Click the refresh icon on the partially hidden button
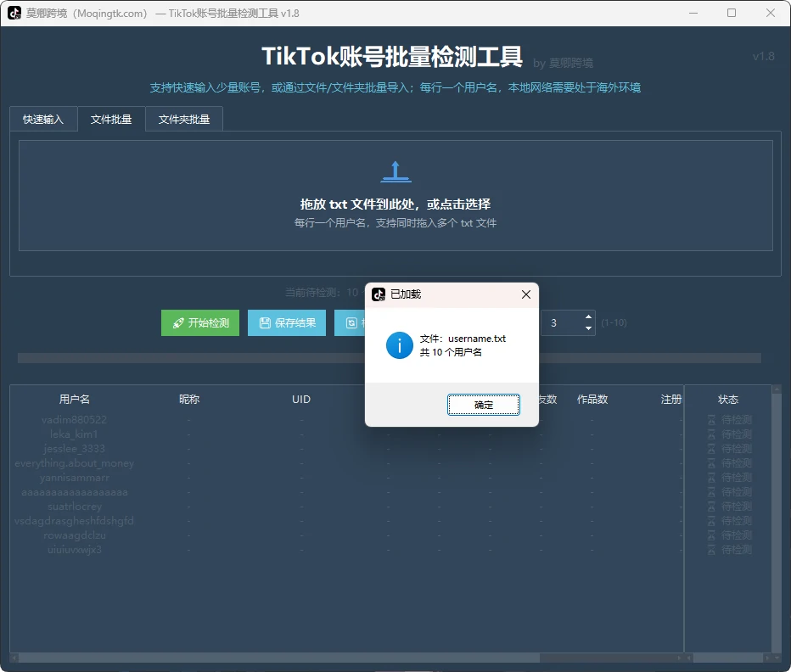The height and width of the screenshot is (672, 791). click(351, 323)
